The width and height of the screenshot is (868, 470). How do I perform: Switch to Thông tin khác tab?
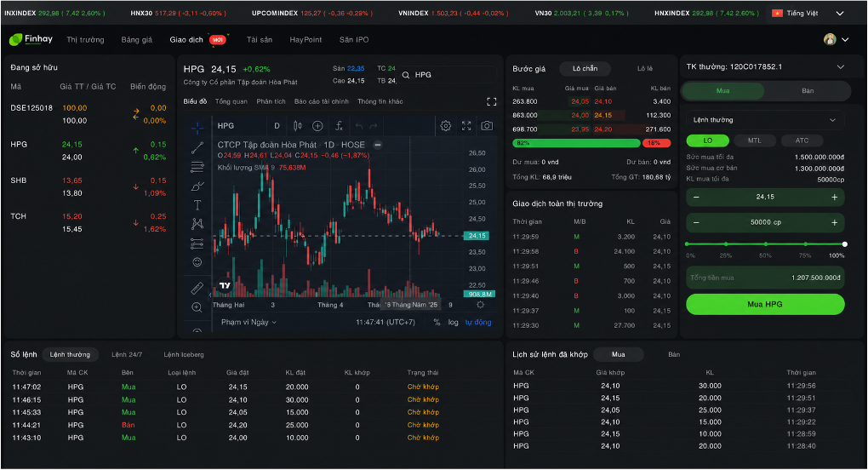380,102
